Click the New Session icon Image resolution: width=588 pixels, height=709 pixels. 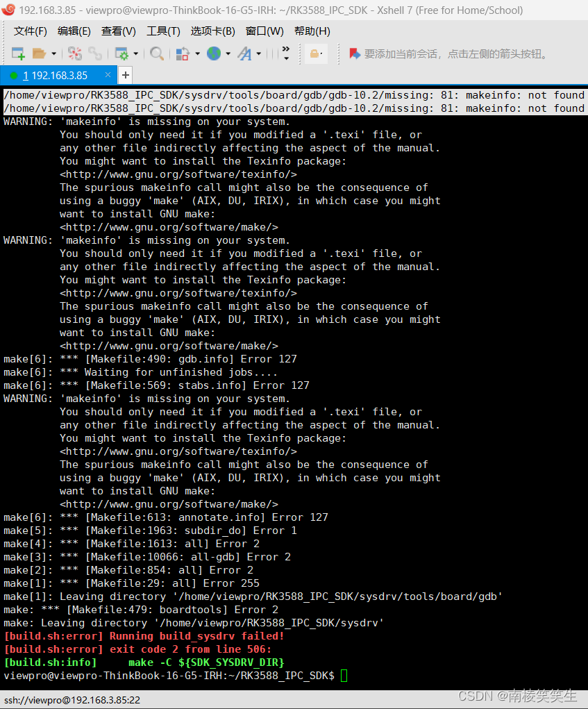click(x=18, y=53)
